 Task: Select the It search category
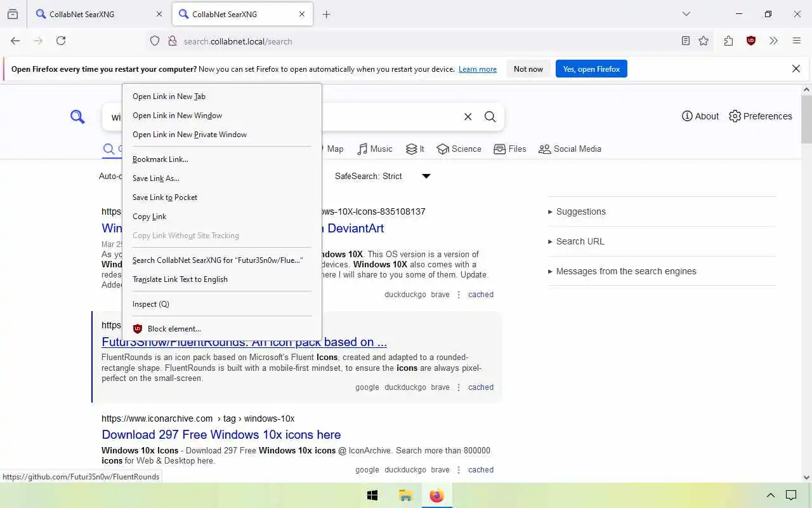pos(415,149)
